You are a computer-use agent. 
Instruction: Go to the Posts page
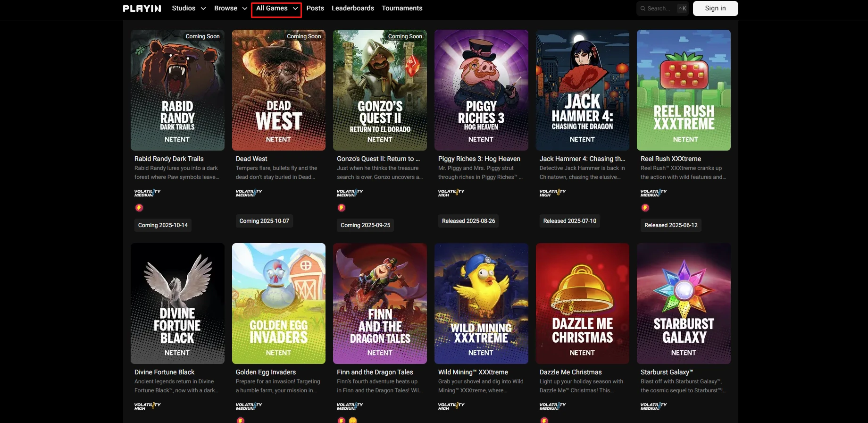coord(315,8)
